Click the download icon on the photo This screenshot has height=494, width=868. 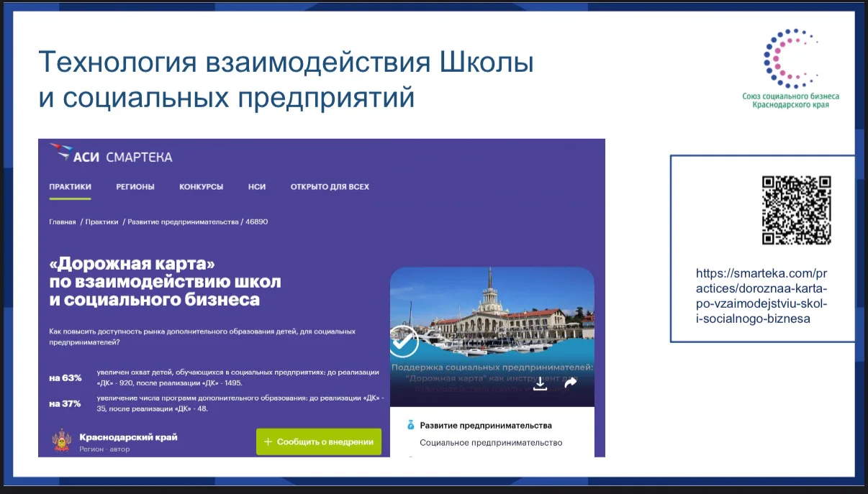click(x=541, y=383)
